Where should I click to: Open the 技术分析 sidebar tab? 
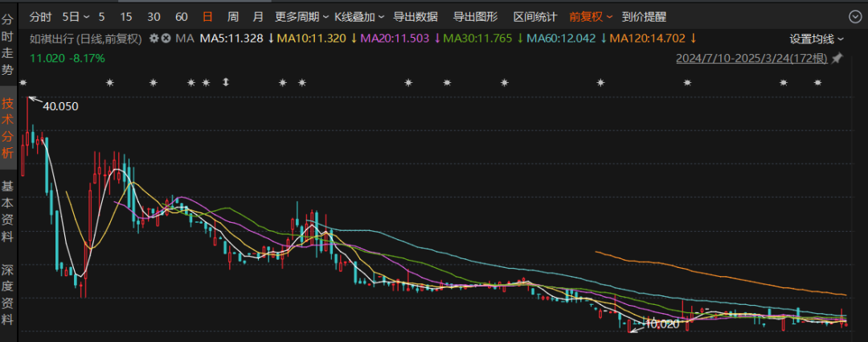[7, 128]
